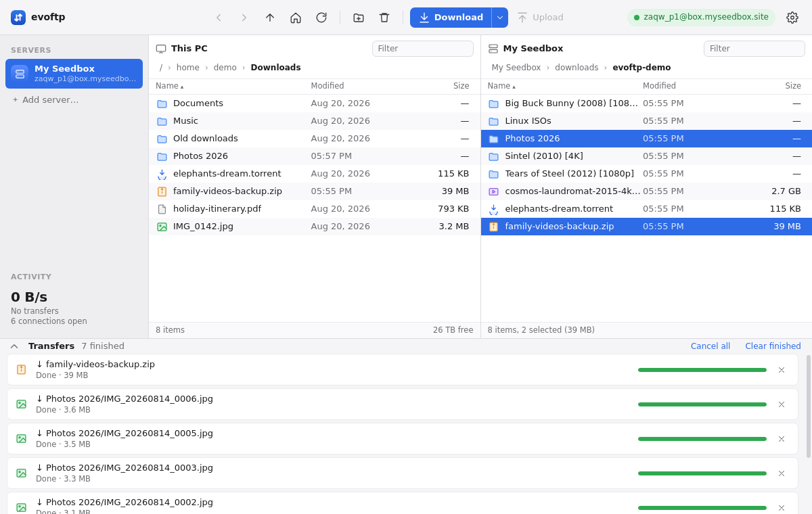
Task: Select Big Buck Bunny (2008) folder
Action: (x=646, y=103)
